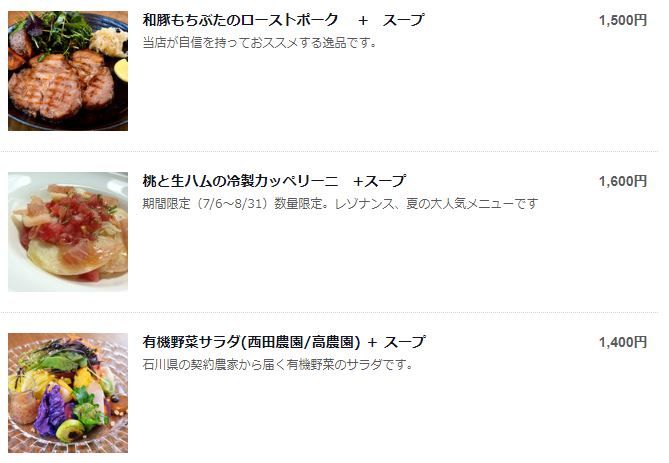669x463 pixels.
Task: Click the plus sign in the salad title
Action: tap(372, 343)
